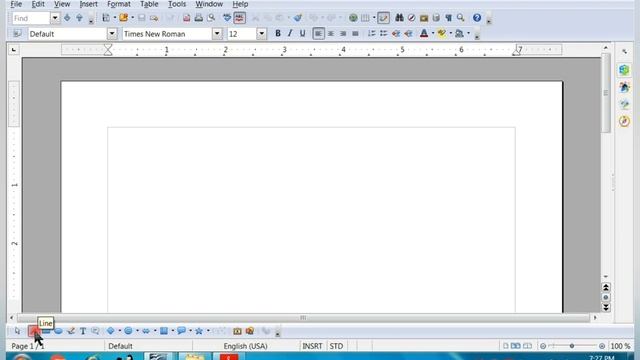
Task: Toggle Underline formatting
Action: point(302,34)
